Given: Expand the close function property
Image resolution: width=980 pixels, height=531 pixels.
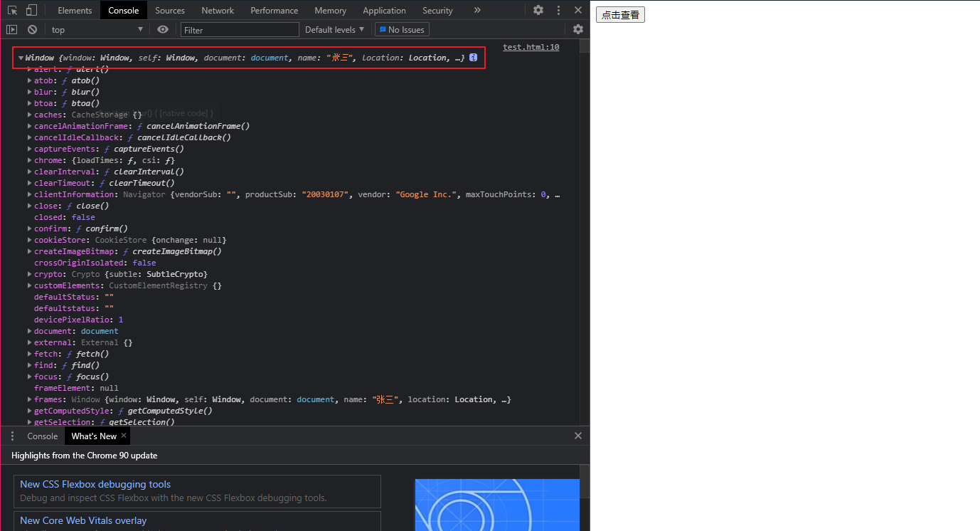Looking at the screenshot, I should 30,206.
